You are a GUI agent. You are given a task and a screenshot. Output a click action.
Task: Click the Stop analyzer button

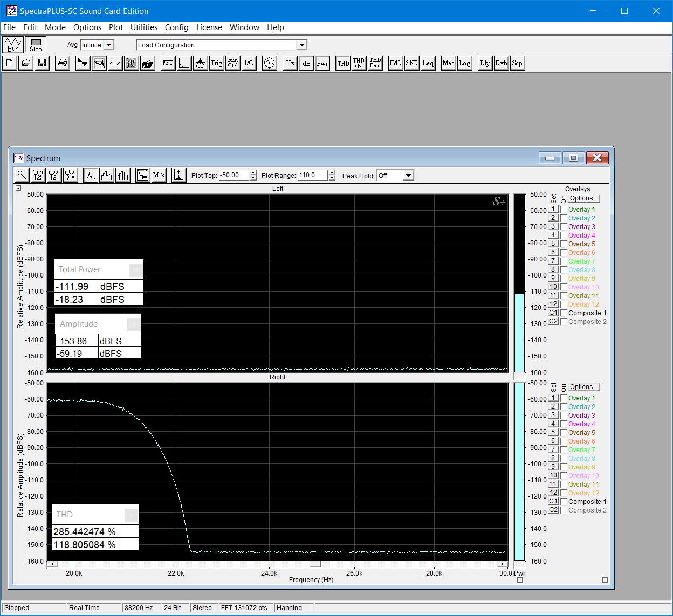click(x=36, y=45)
